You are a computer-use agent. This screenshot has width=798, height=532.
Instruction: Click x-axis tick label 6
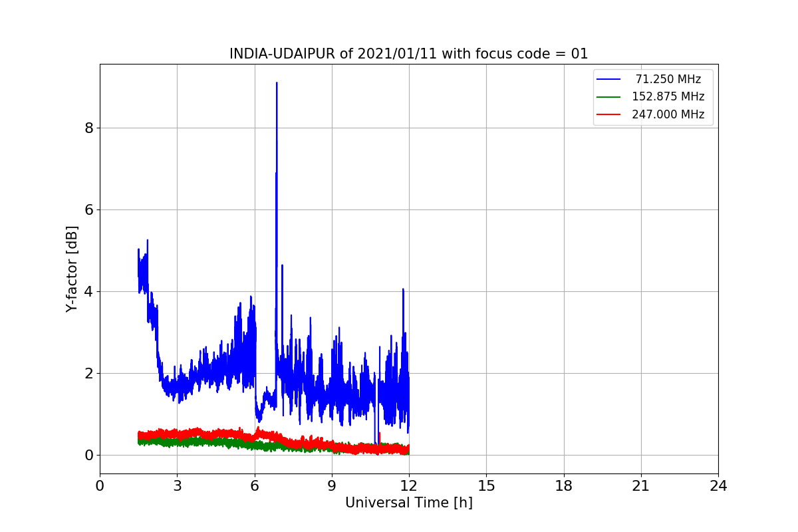[254, 486]
